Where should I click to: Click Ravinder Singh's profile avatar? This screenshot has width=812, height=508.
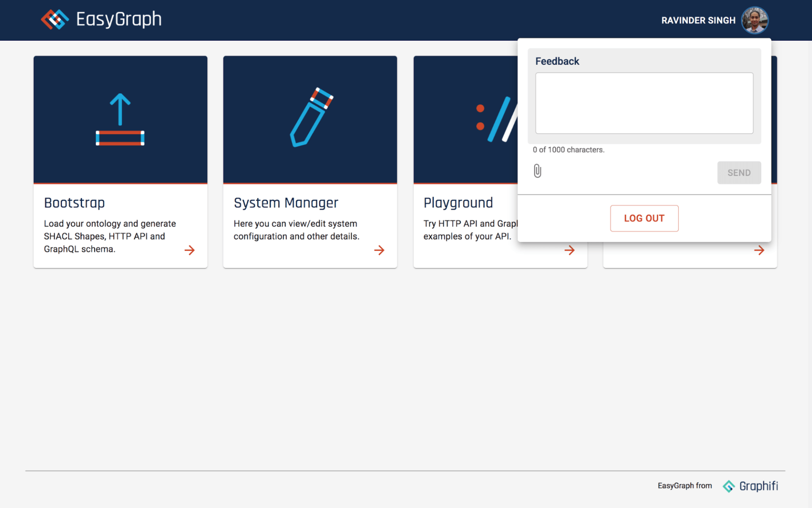point(755,20)
